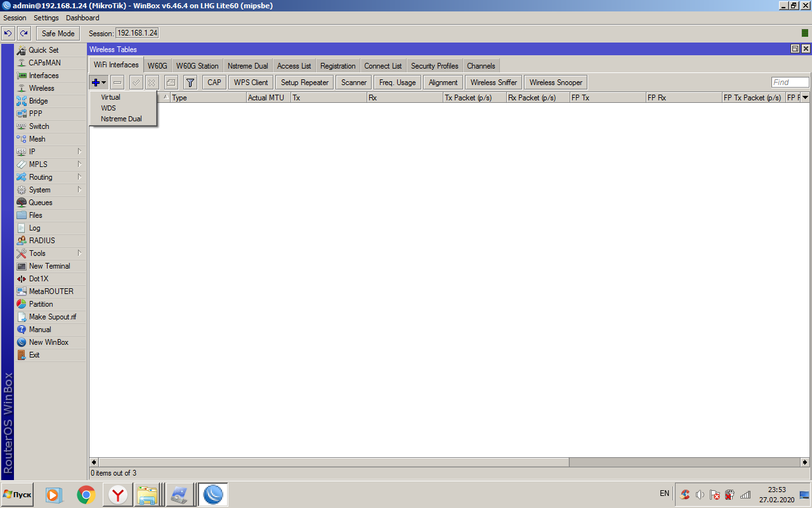The image size is (812, 508).
Task: Open the Mesh menu entry
Action: click(x=50, y=139)
